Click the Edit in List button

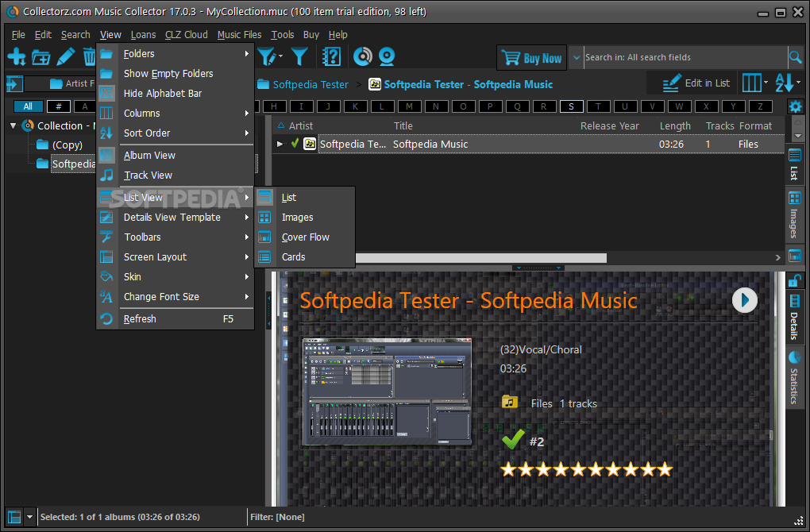coord(696,83)
